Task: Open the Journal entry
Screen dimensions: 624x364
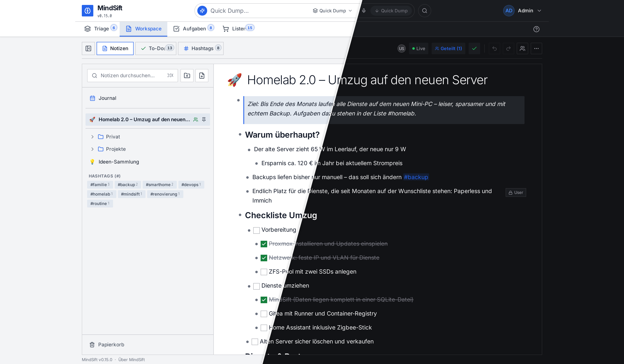Action: pos(148,98)
